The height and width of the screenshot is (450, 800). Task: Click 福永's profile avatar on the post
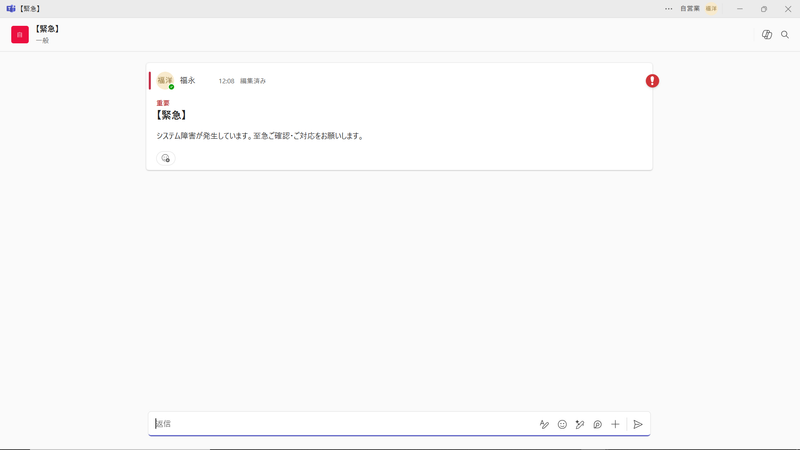pos(165,81)
